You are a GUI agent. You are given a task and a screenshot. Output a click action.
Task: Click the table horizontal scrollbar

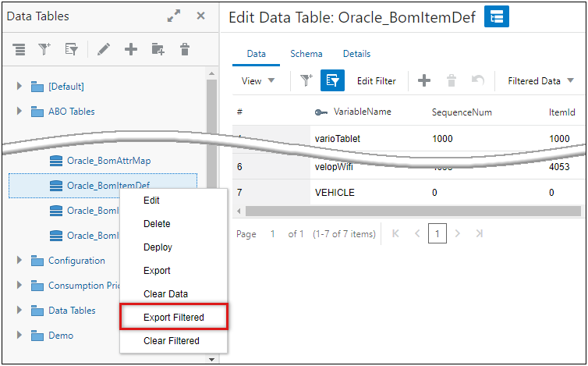413,211
